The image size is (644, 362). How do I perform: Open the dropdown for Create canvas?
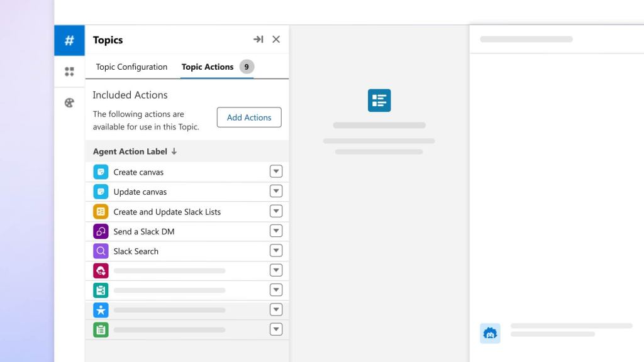[x=276, y=171]
